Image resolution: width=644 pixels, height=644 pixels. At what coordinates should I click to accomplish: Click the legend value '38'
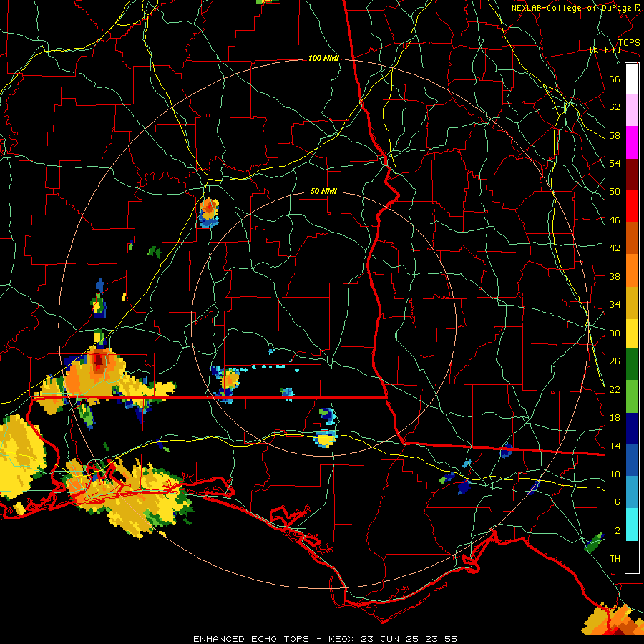tap(615, 277)
